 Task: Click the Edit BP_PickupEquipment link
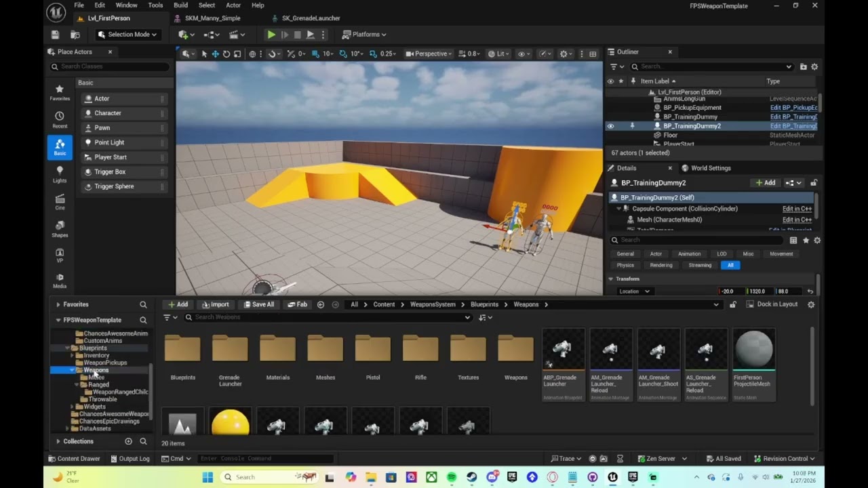(x=793, y=108)
